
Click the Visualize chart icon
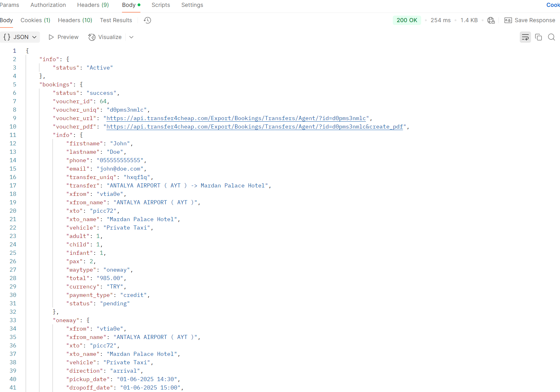(x=92, y=37)
